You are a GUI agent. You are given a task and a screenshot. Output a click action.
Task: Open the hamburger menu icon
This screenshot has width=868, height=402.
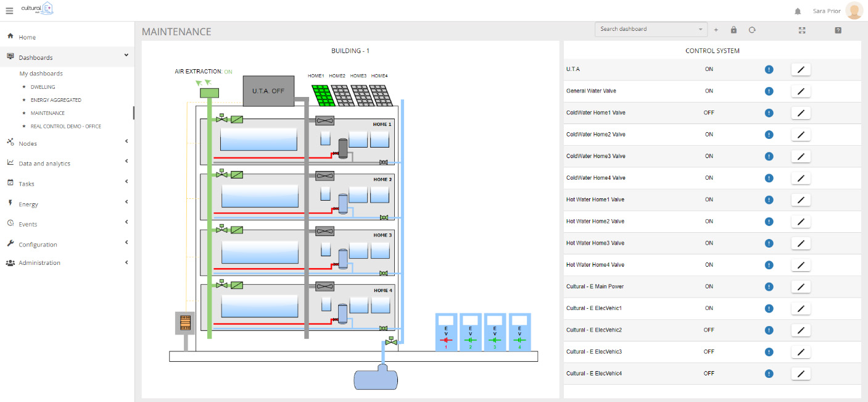[x=9, y=10]
